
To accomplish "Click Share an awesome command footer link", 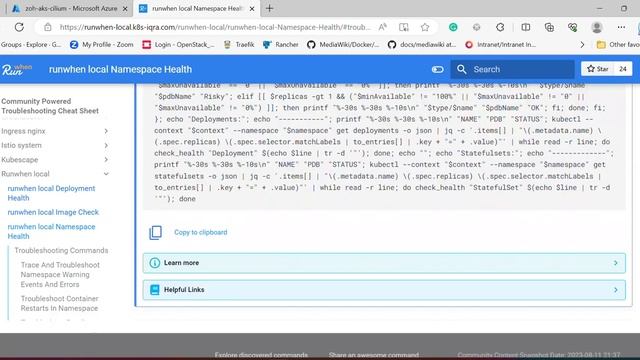I will pyautogui.click(x=373, y=355).
